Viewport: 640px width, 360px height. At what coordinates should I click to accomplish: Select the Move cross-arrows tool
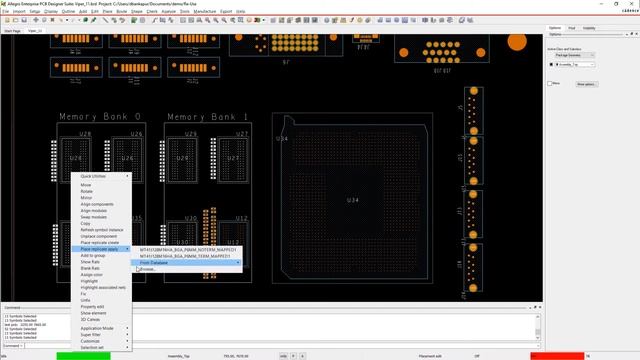click(x=36, y=20)
